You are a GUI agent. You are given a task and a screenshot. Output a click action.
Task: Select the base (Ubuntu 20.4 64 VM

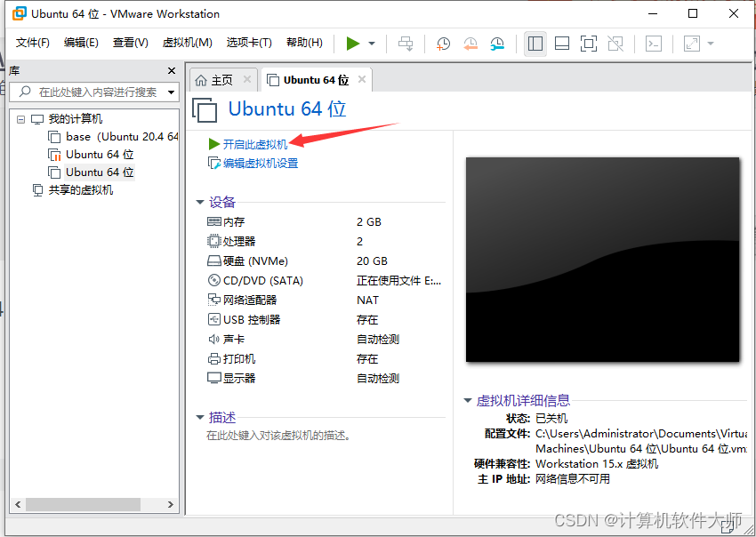[122, 137]
